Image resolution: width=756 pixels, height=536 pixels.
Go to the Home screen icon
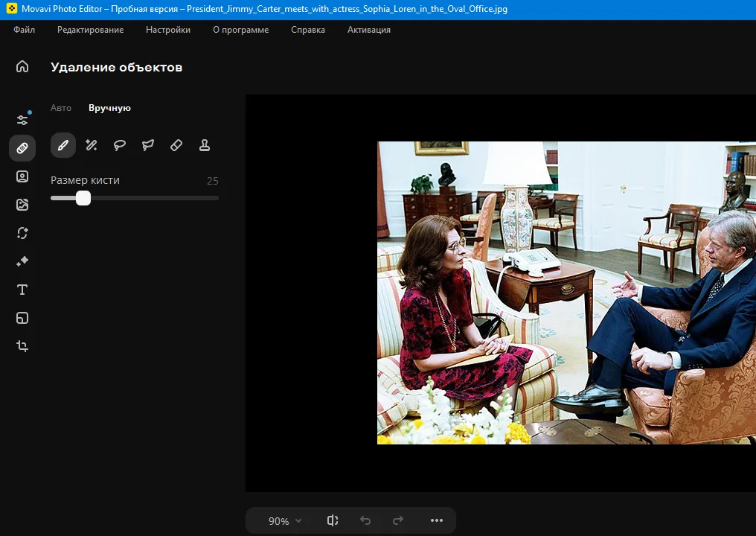pos(22,66)
